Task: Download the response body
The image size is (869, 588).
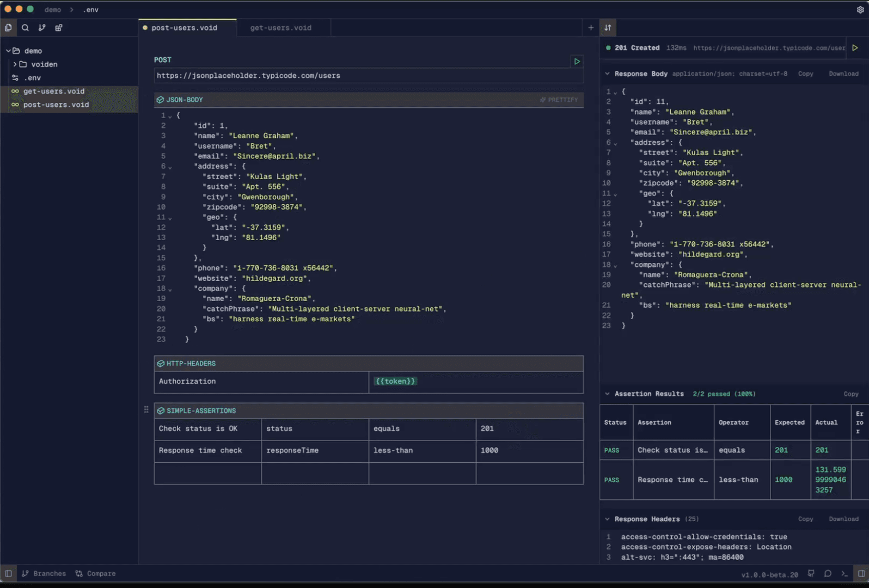Action: (843, 73)
